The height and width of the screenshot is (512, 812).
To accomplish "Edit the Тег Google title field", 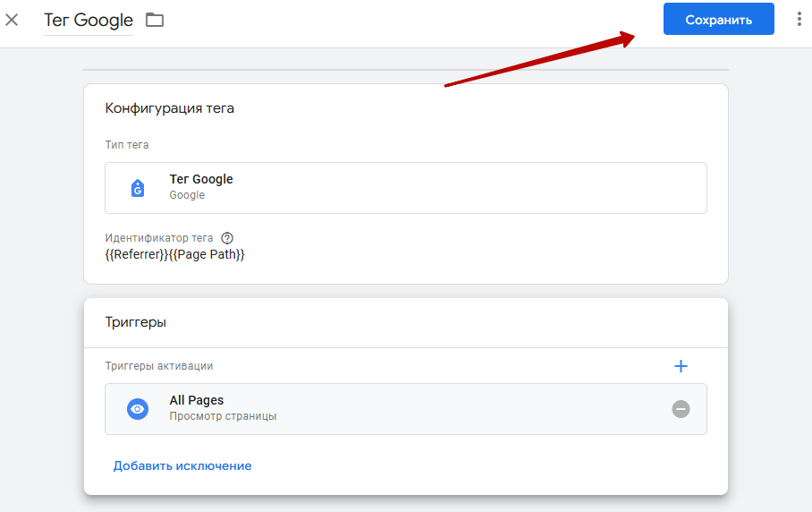I will pos(88,21).
